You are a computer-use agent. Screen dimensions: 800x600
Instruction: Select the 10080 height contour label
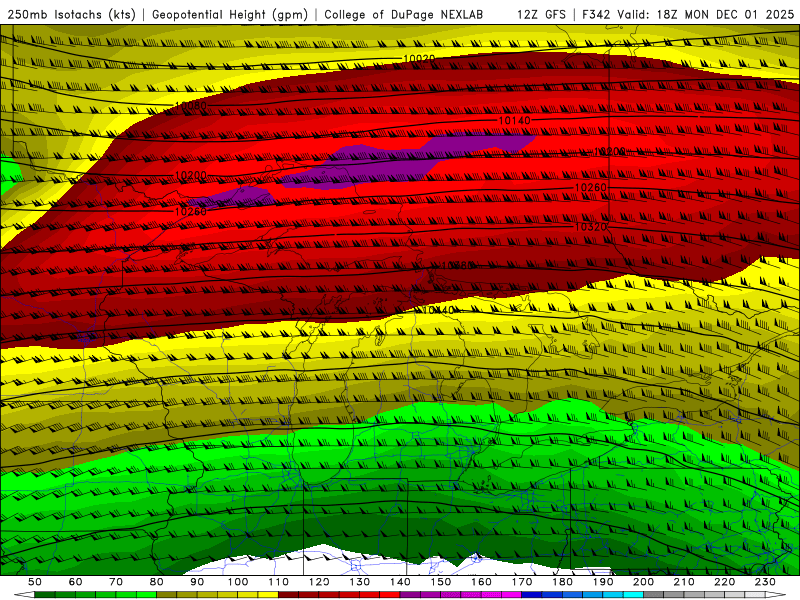pyautogui.click(x=191, y=106)
